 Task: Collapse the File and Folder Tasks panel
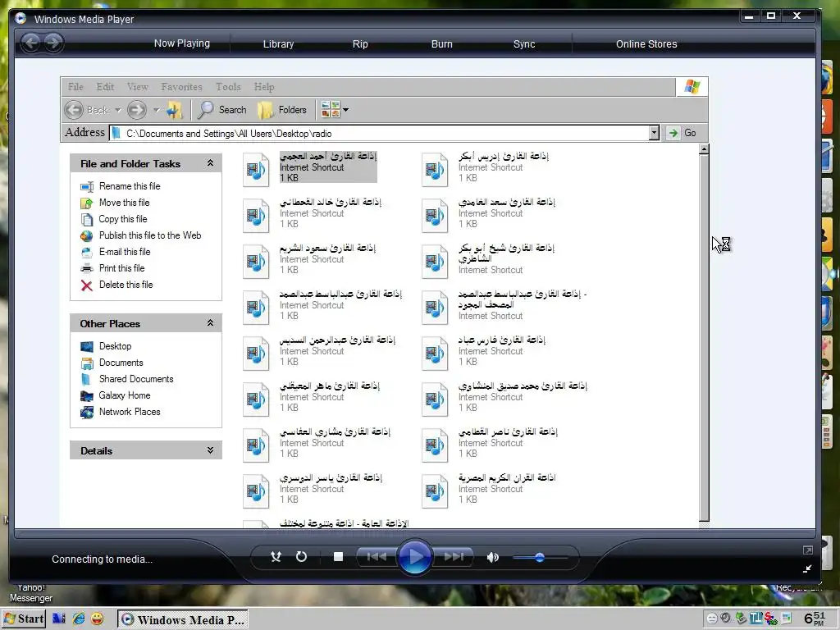point(210,163)
